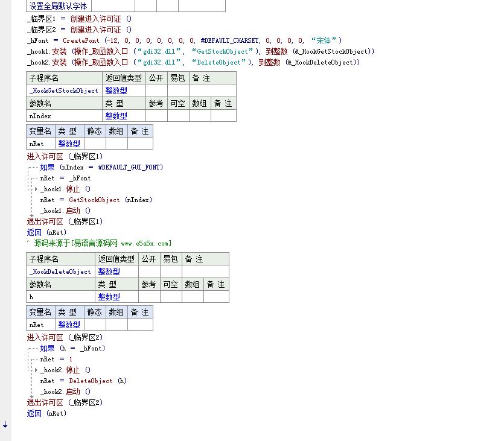The height and width of the screenshot is (441, 504).
Task: Click the _hook1.停止 () statement
Action: [66, 189]
